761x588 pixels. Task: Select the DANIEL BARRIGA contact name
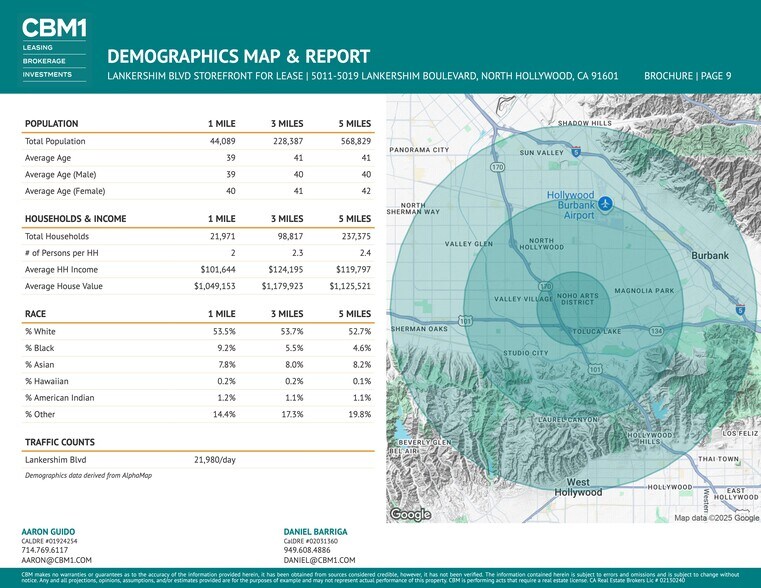click(315, 532)
